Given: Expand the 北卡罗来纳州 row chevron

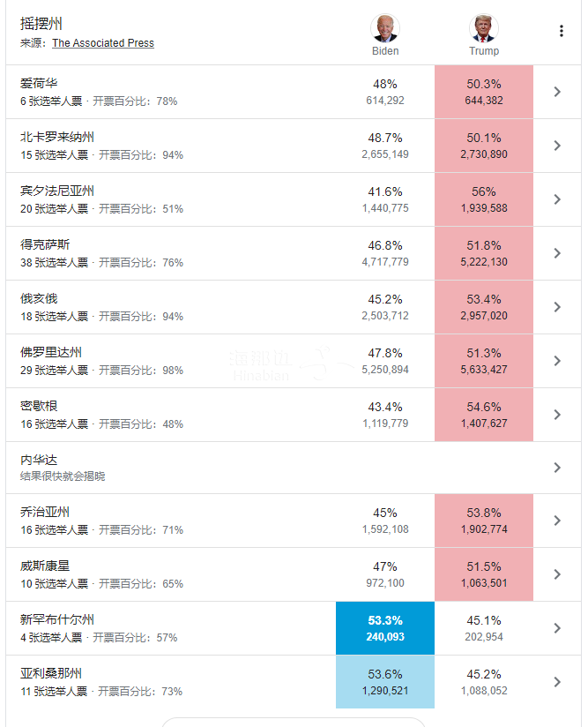Looking at the screenshot, I should click(557, 146).
